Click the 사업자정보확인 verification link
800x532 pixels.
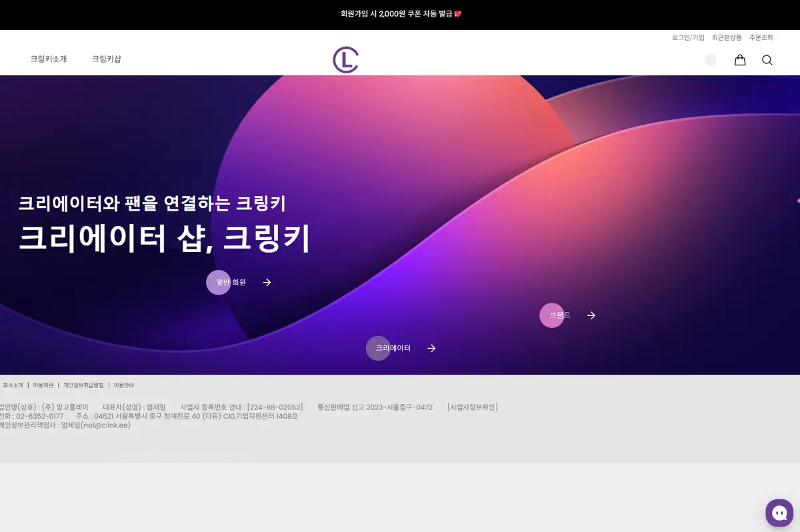(x=473, y=407)
